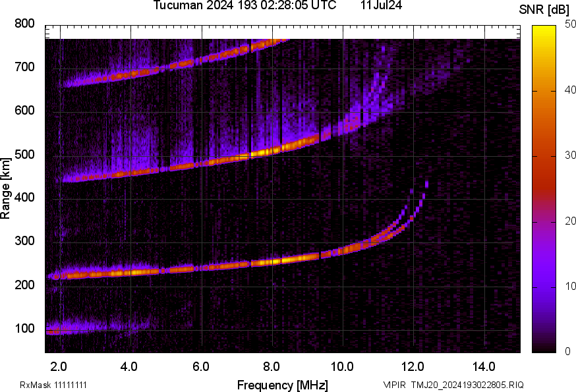576x392 pixels.
Task: Click the 'SNR [dB]' colorbar title
Action: point(544,10)
